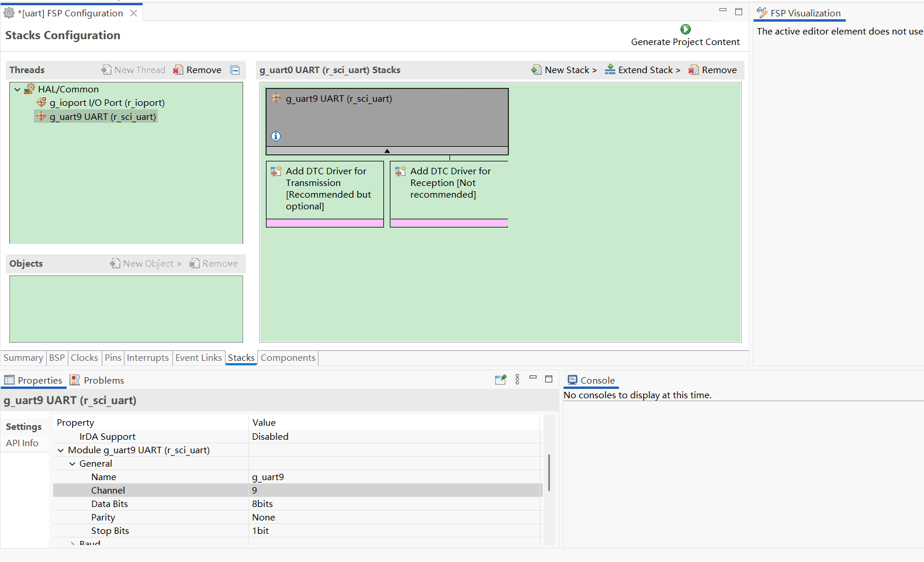Switch to the Interrupts tab
This screenshot has width=924, height=562.
pos(148,358)
